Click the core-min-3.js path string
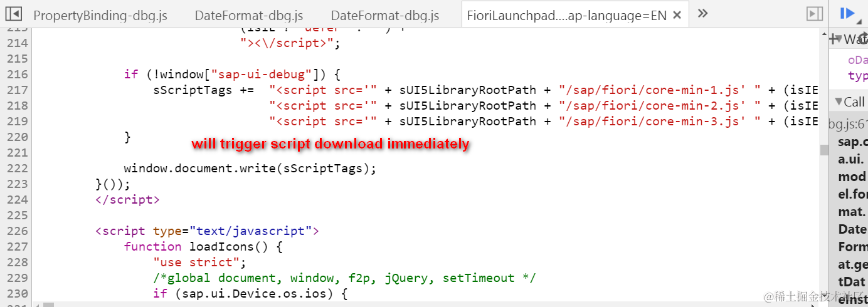 (x=660, y=122)
